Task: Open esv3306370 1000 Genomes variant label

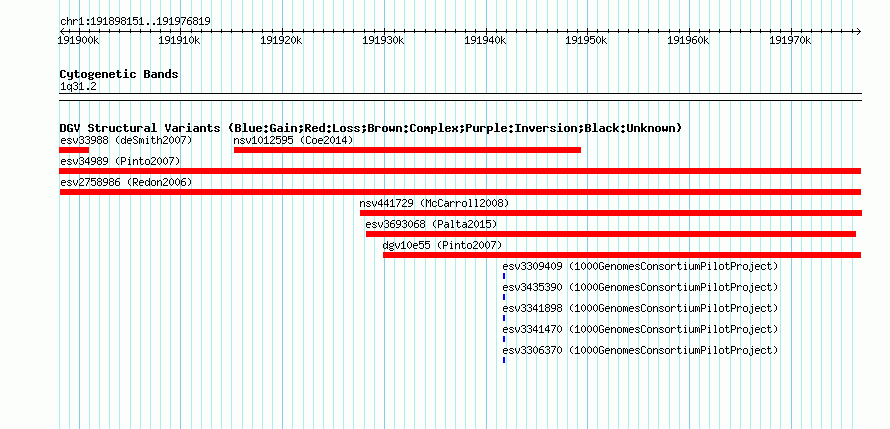Action: [x=640, y=350]
